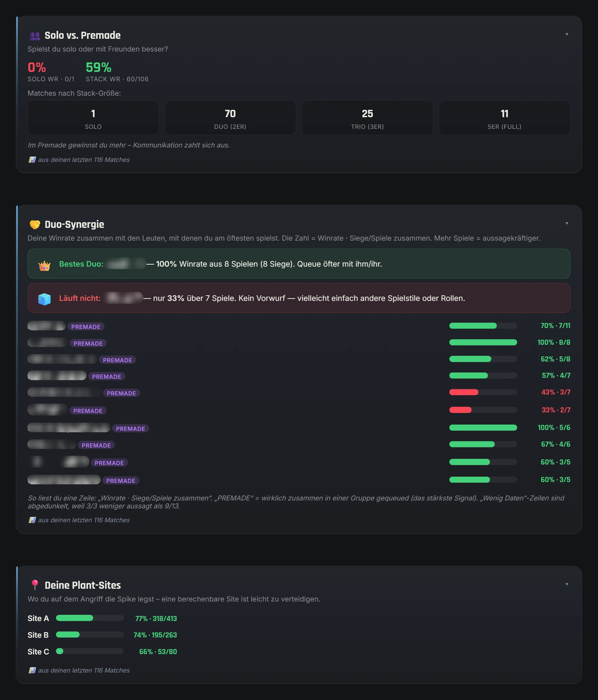
Task: Click the pin icon beside Deine Plant-Sites
Action: pos(35,585)
